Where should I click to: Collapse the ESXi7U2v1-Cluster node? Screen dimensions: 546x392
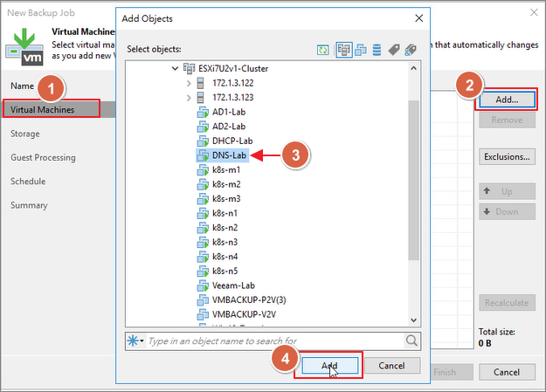point(175,69)
